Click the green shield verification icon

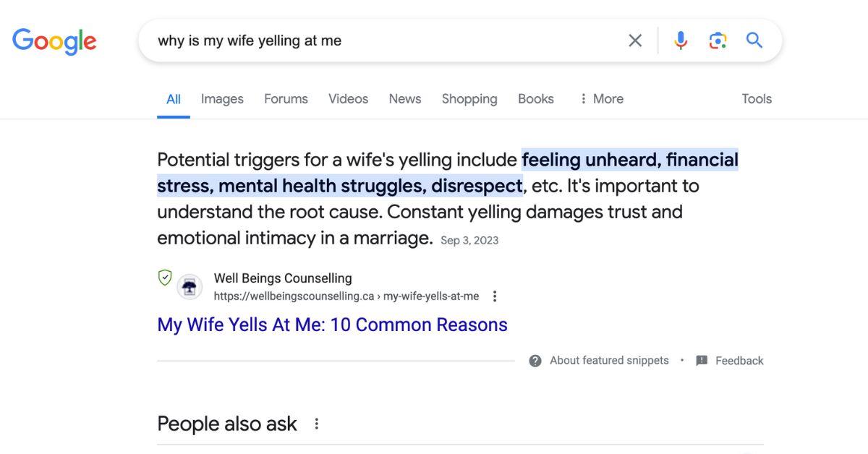[165, 278]
